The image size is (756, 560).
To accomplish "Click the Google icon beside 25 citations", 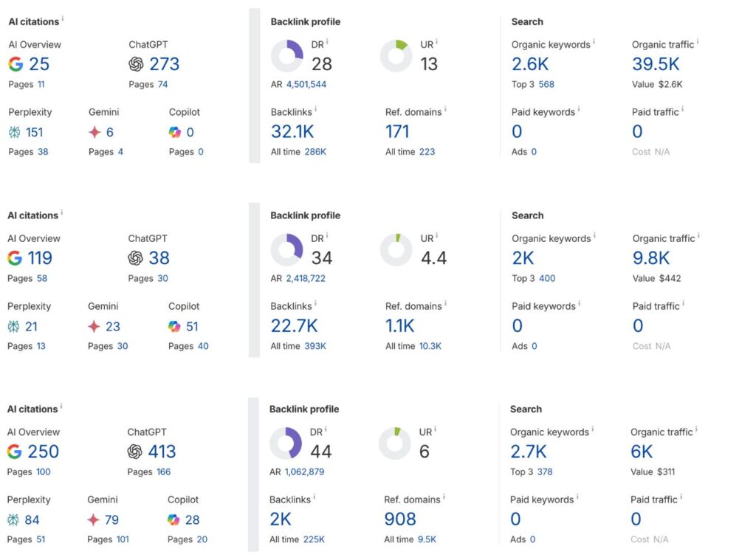I will click(x=16, y=64).
